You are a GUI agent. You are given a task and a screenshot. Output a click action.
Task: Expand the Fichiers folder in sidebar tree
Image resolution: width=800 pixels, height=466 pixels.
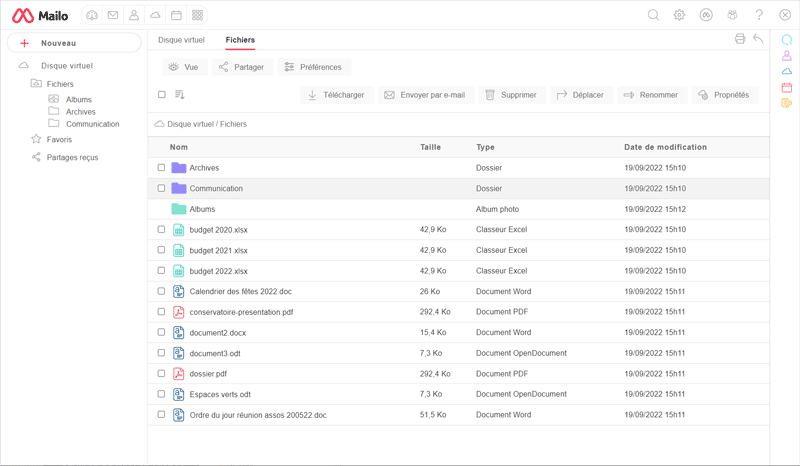(59, 84)
